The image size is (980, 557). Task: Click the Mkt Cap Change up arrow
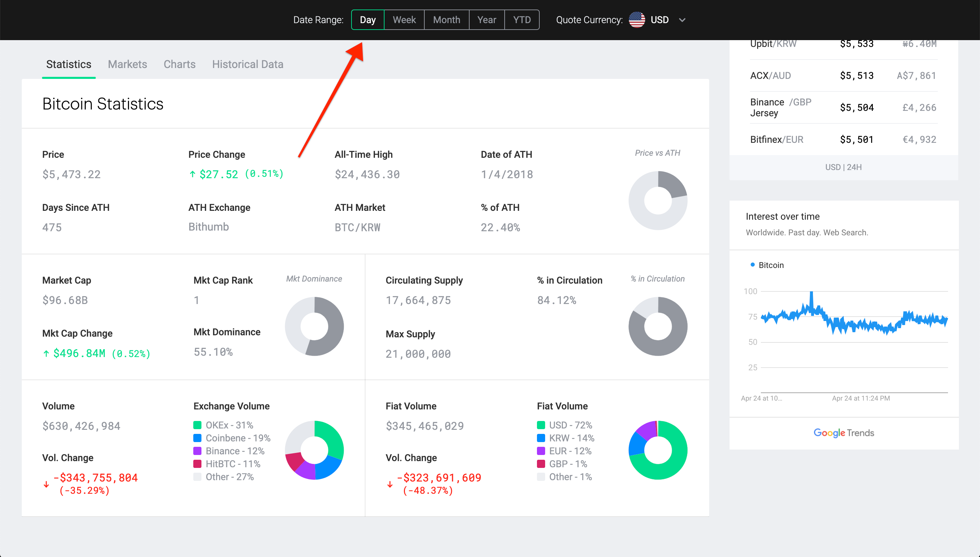click(46, 354)
